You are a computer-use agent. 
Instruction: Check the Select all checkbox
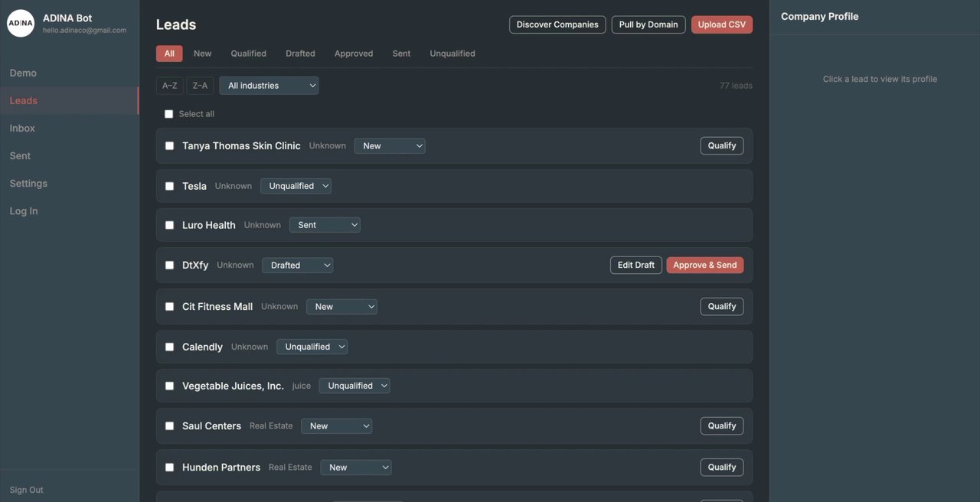(169, 114)
